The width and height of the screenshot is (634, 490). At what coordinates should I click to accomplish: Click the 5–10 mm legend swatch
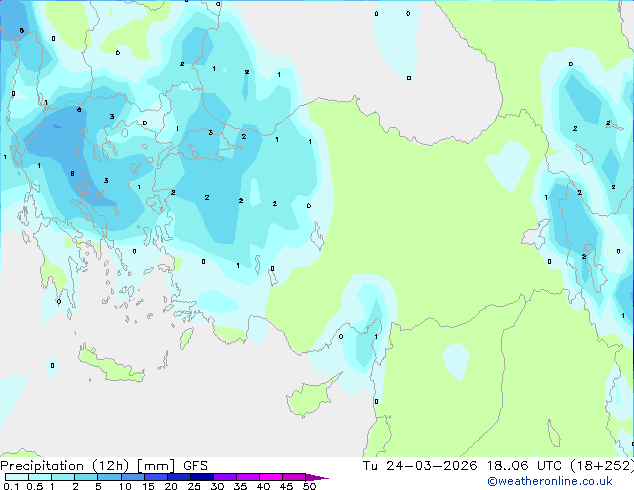coord(109,477)
